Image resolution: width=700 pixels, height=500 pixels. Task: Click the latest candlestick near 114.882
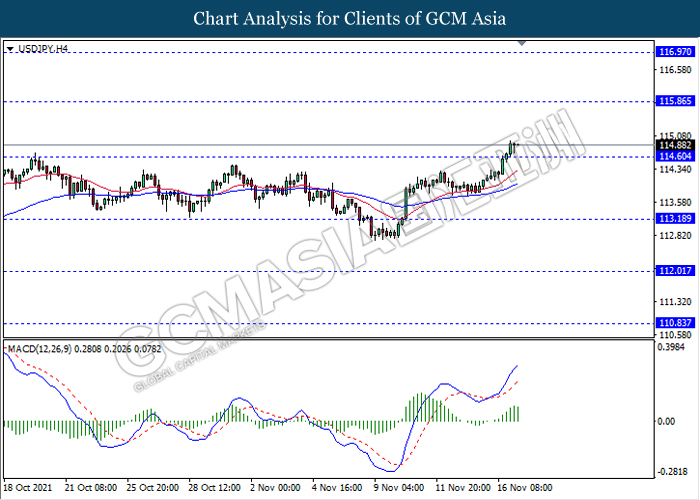pyautogui.click(x=514, y=149)
